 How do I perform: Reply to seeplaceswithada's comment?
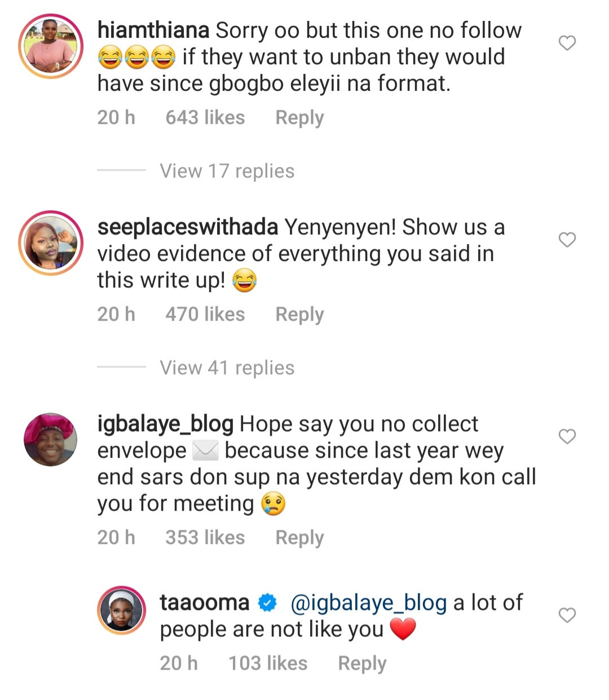click(299, 314)
